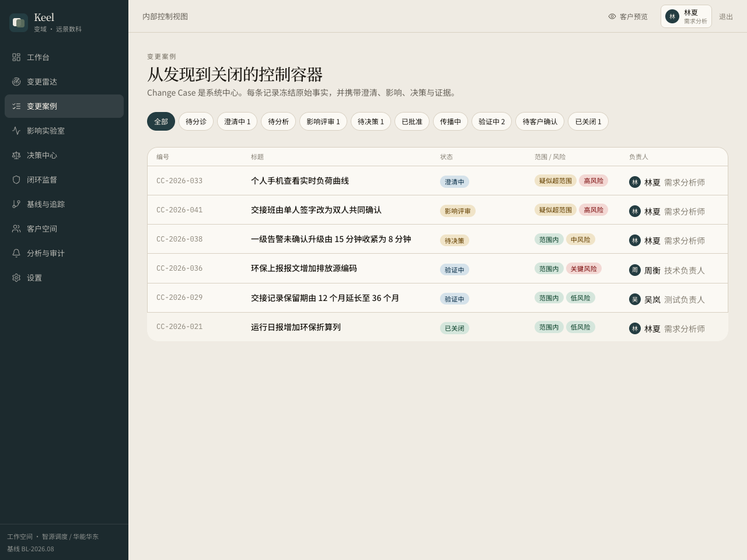Filter by 影响评审 1 status
Screen dimensions: 747x560
click(323, 121)
